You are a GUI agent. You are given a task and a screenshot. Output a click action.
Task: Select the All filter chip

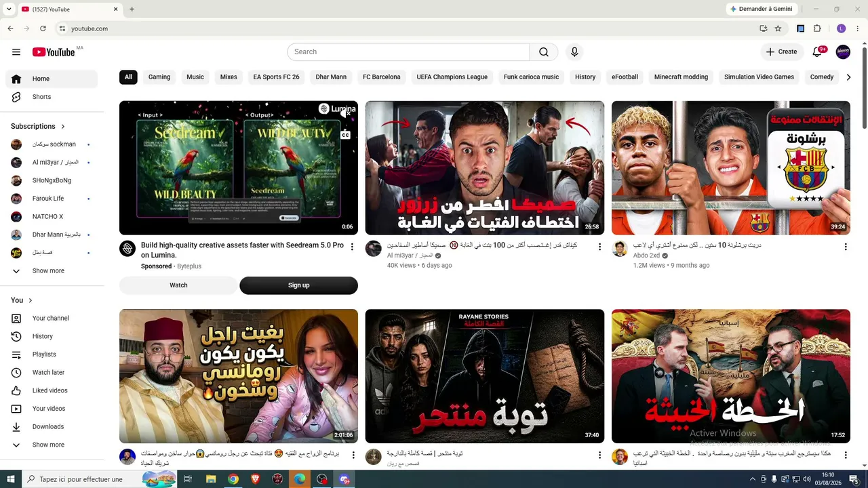pos(128,77)
